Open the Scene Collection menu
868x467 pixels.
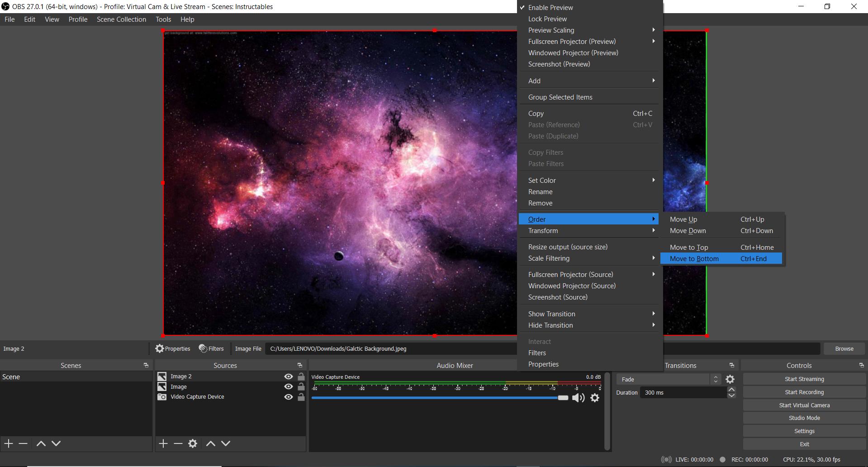click(121, 19)
